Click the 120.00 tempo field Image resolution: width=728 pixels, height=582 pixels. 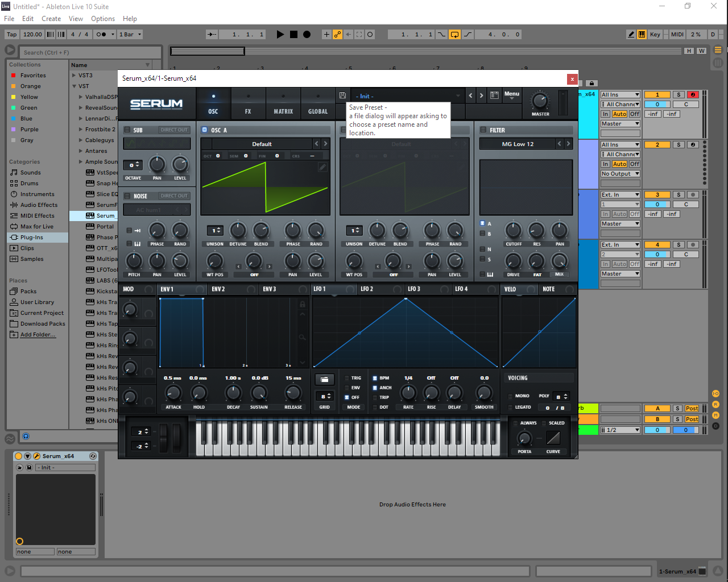click(32, 34)
